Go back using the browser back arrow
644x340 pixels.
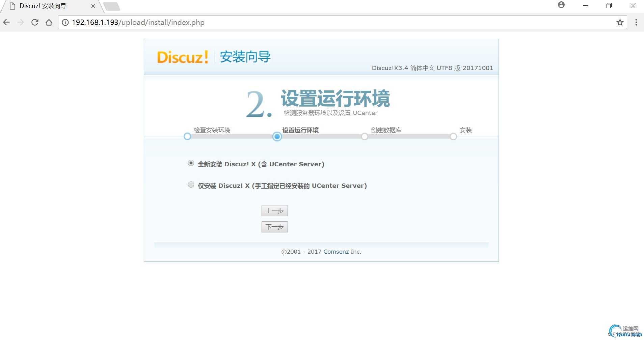[x=6, y=22]
